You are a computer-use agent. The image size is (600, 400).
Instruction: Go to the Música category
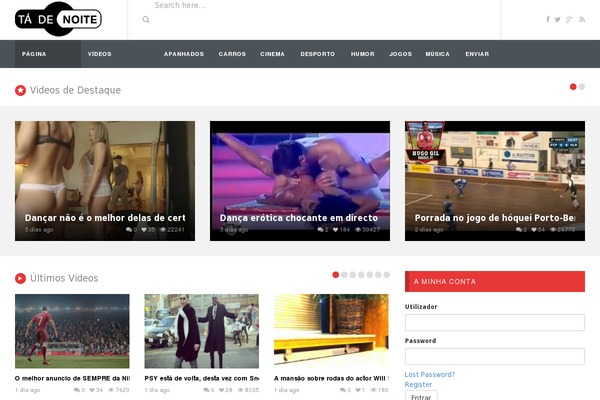coord(437,54)
